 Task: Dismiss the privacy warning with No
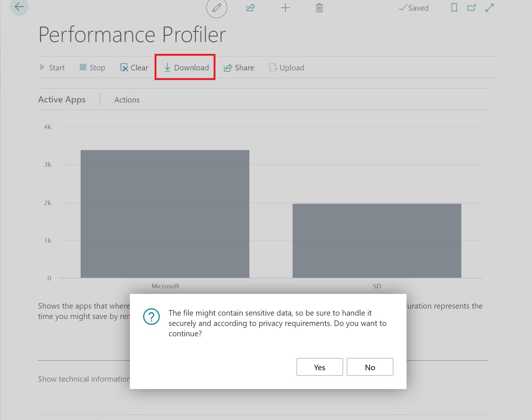click(370, 367)
